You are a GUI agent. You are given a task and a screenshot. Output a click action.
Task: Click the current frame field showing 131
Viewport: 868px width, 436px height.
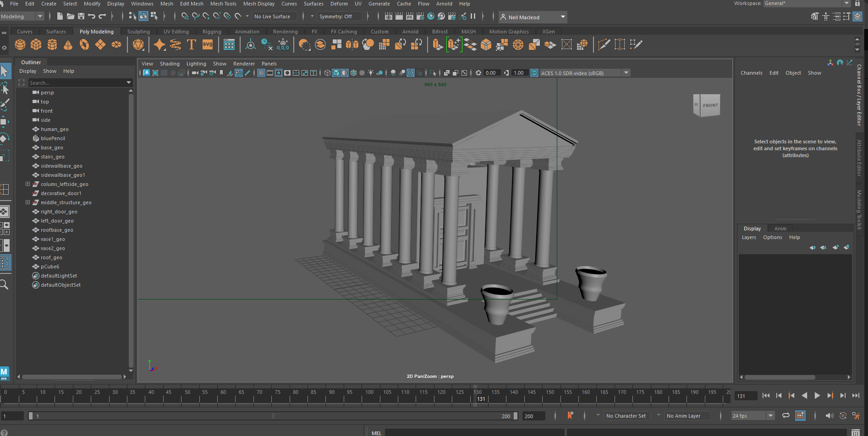click(x=745, y=396)
